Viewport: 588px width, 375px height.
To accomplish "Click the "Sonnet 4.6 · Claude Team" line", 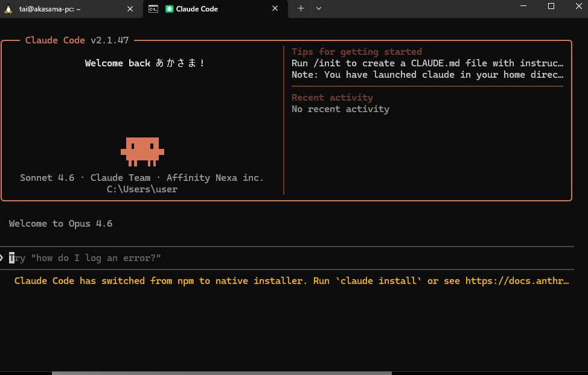I will pos(142,178).
